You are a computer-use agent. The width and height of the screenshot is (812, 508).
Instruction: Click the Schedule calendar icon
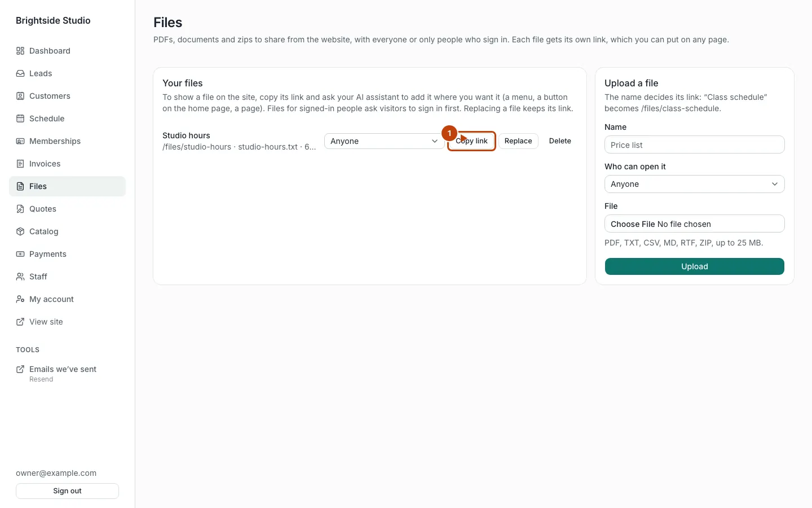coord(20,119)
